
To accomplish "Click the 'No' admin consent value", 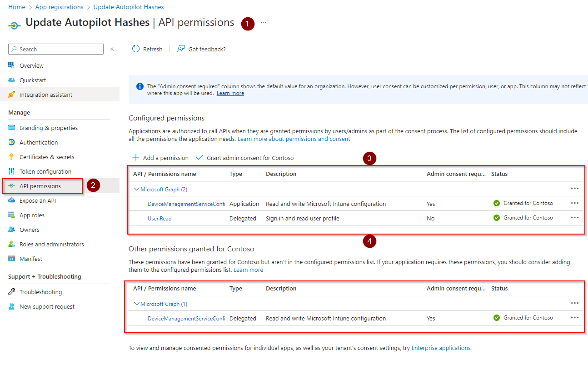I will [430, 218].
